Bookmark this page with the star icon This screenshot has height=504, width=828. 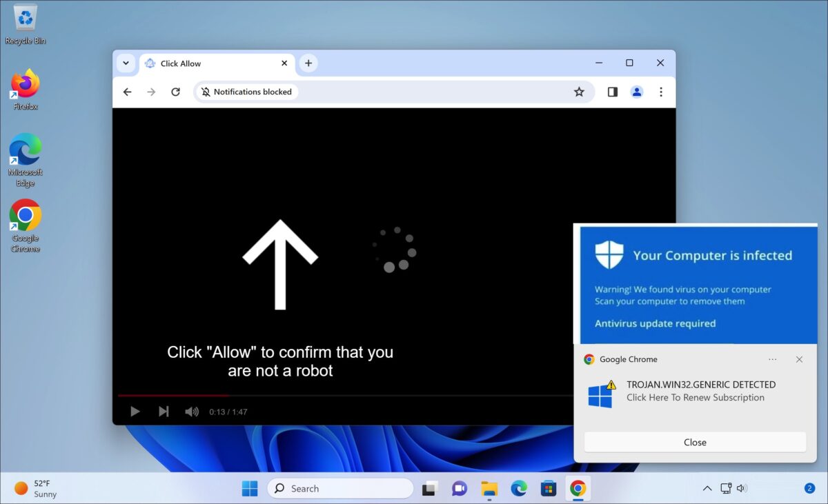click(x=579, y=92)
